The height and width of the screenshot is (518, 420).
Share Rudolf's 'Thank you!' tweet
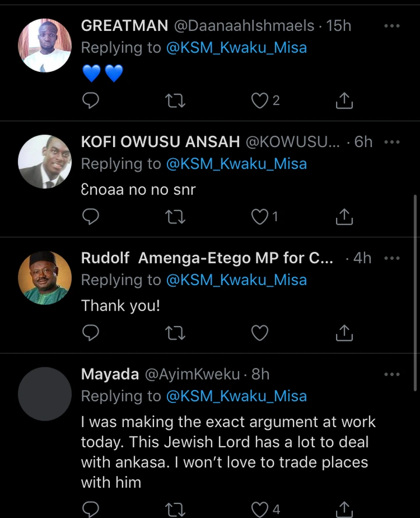coord(344,333)
